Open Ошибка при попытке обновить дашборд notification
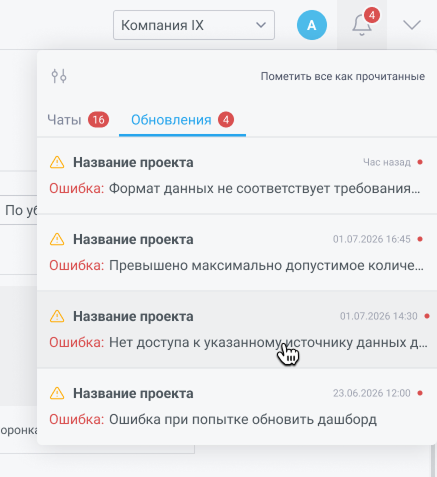Screen dimensions: 437x477 pyautogui.click(x=237, y=406)
